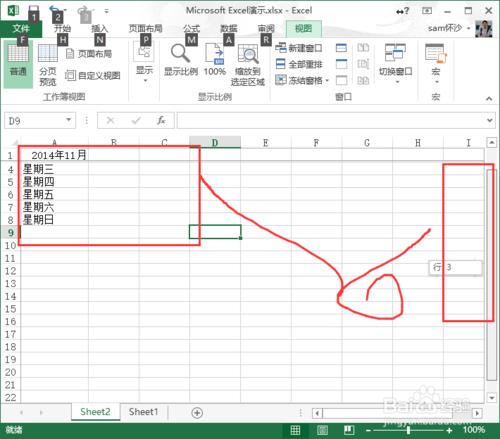The height and width of the screenshot is (439, 500).
Task: Add a new sheet with plus button
Action: pos(197,413)
